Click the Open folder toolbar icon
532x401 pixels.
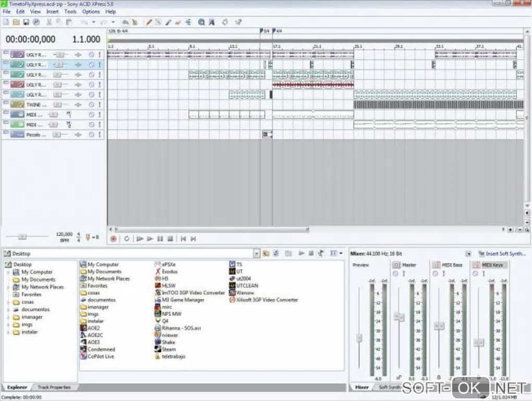pyautogui.click(x=16, y=22)
